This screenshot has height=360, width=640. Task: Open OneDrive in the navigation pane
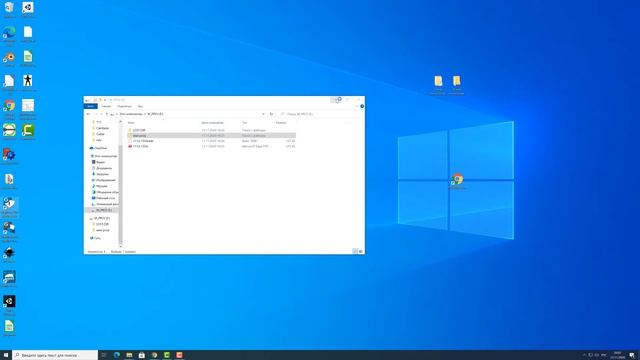99,148
